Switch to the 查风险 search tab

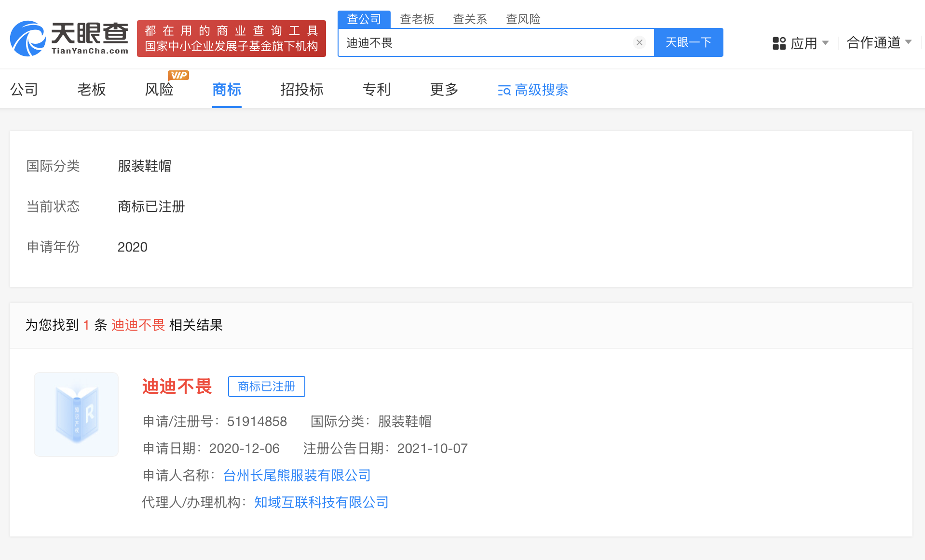pos(523,19)
